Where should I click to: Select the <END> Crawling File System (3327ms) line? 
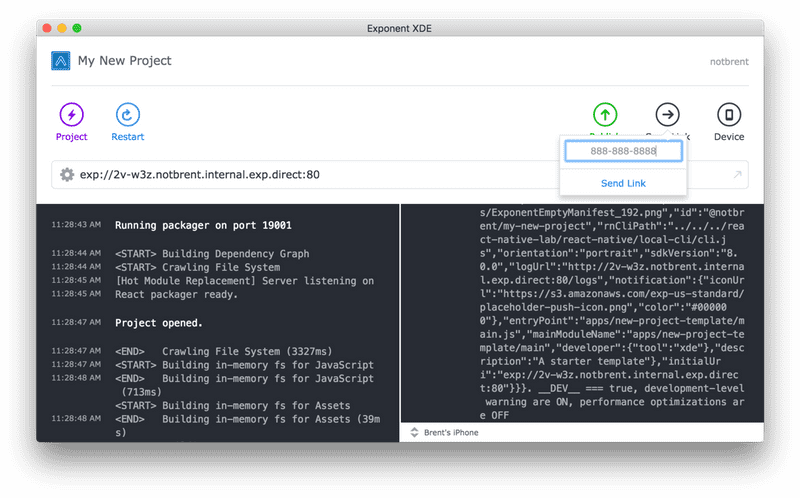[223, 352]
